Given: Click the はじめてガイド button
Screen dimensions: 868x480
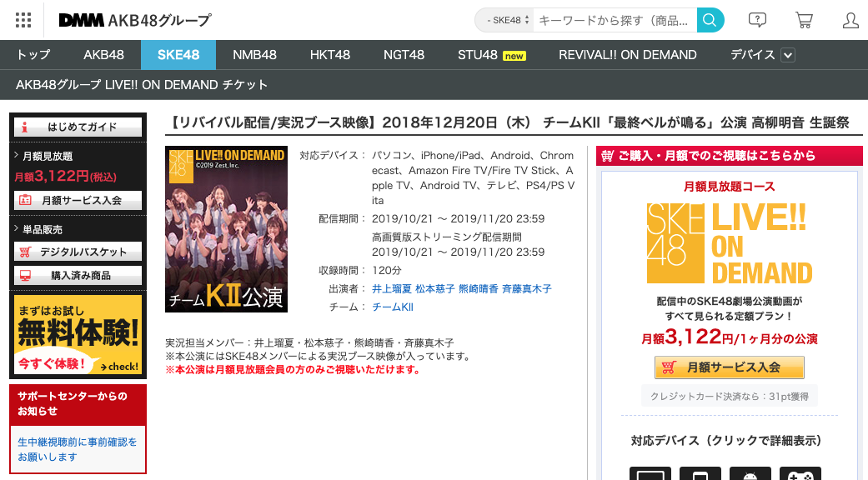Looking at the screenshot, I should (x=78, y=127).
